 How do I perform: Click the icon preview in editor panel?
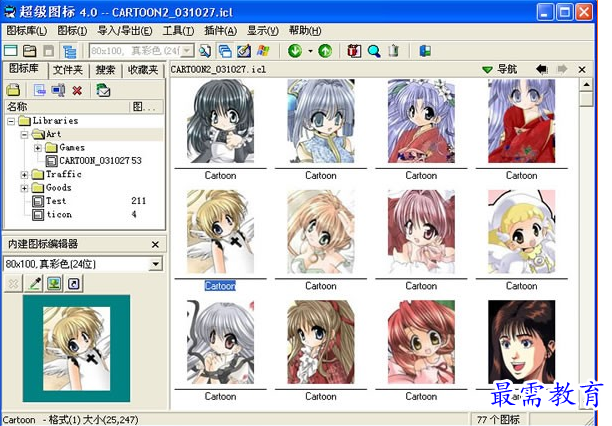[76, 349]
